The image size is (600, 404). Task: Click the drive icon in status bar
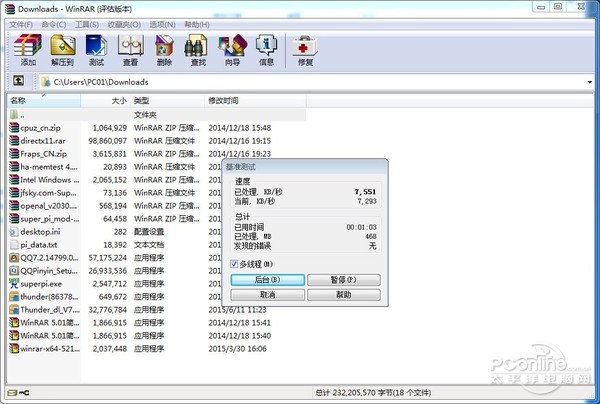pyautogui.click(x=13, y=393)
